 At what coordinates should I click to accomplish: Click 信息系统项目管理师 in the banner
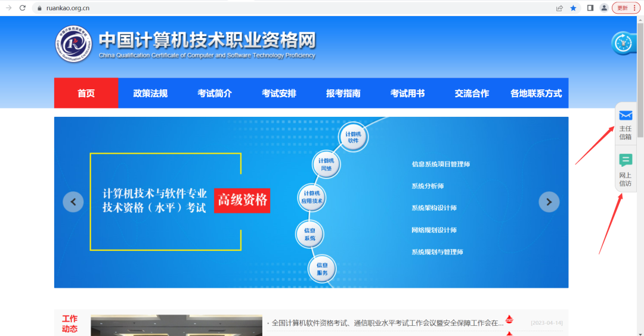coord(441,164)
